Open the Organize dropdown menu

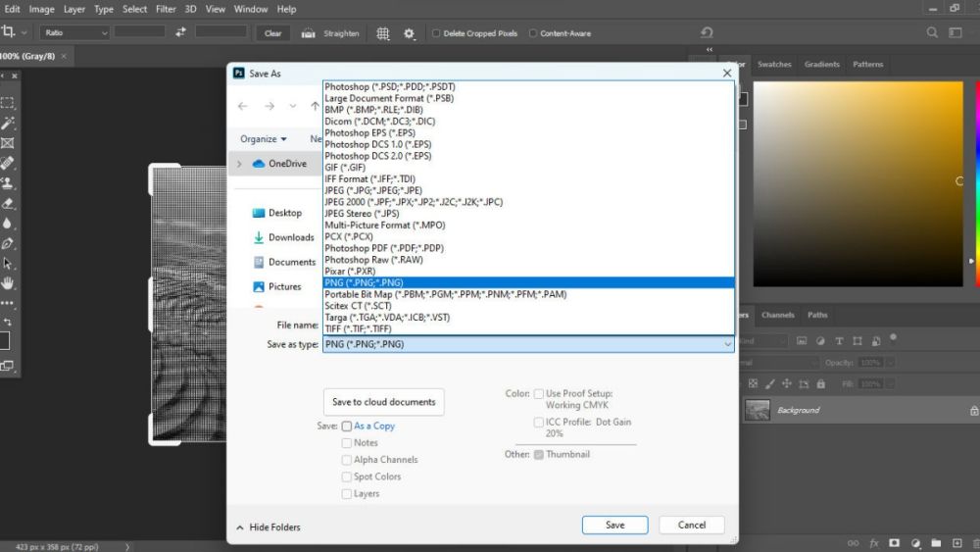(x=263, y=139)
